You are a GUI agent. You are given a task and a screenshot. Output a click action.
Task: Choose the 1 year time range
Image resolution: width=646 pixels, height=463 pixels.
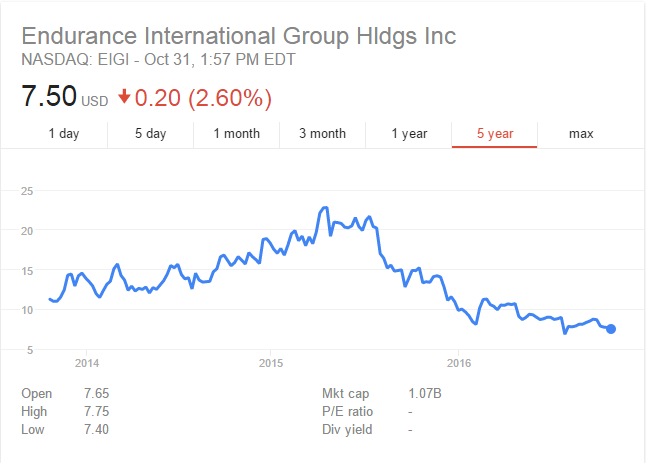point(409,134)
